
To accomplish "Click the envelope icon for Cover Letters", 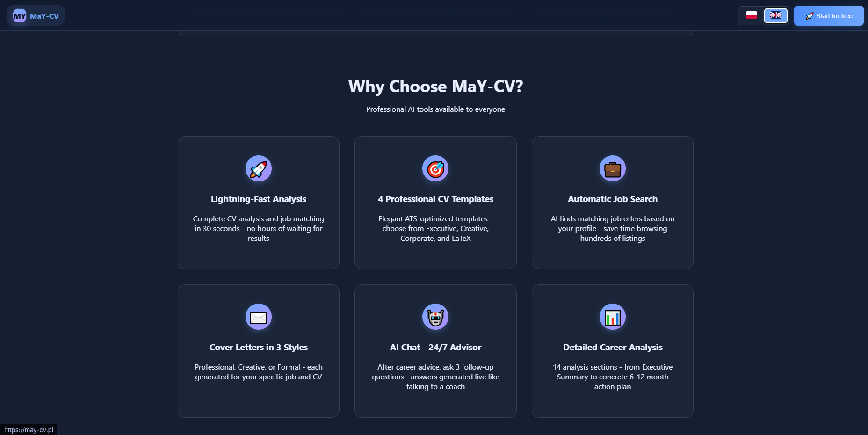I will pyautogui.click(x=259, y=317).
